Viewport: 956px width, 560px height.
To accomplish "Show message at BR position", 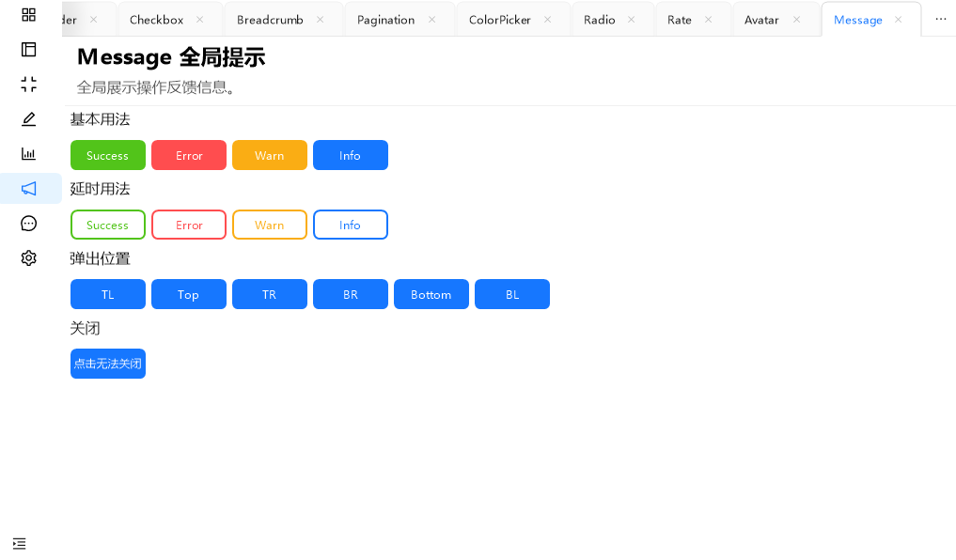I will pyautogui.click(x=351, y=294).
